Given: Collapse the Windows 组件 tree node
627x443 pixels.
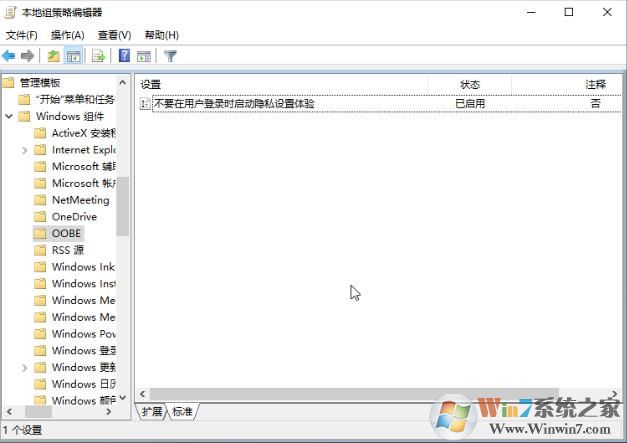Looking at the screenshot, I should [9, 116].
